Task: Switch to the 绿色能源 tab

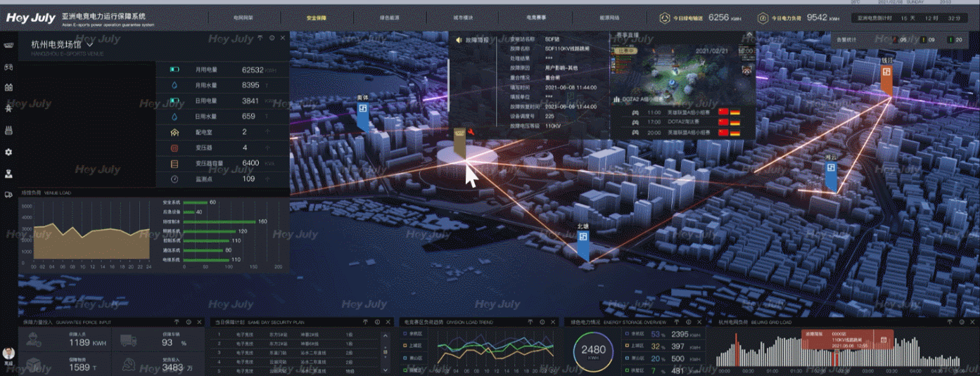Action: 389,18
